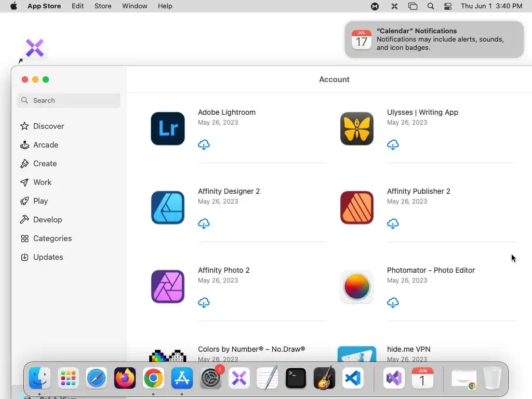The width and height of the screenshot is (532, 399).
Task: Launch Visual Studio from the Dock
Action: coord(394,378)
